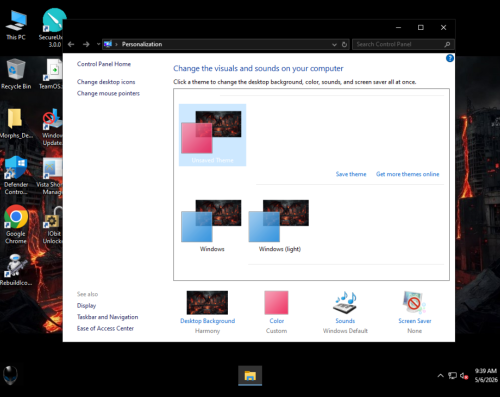
Task: Click the Search Control Panel field
Action: 403,44
